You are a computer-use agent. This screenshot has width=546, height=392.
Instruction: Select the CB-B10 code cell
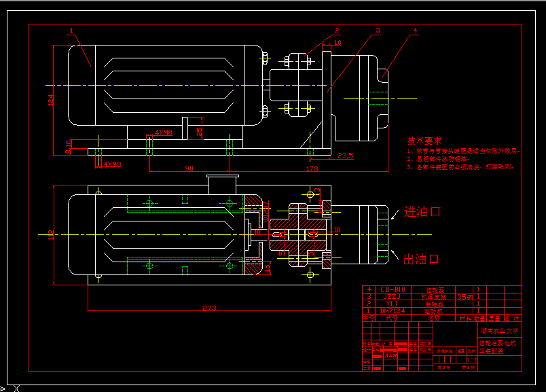(x=393, y=289)
